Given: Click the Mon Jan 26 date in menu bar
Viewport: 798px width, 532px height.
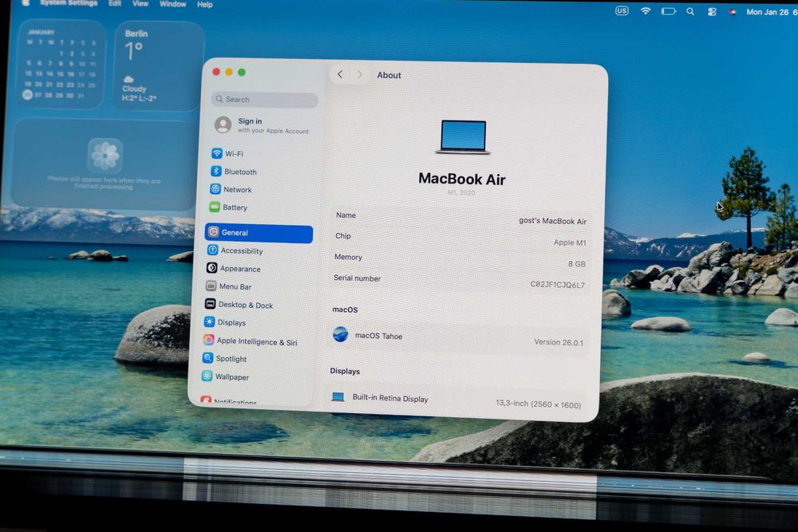Looking at the screenshot, I should click(768, 12).
